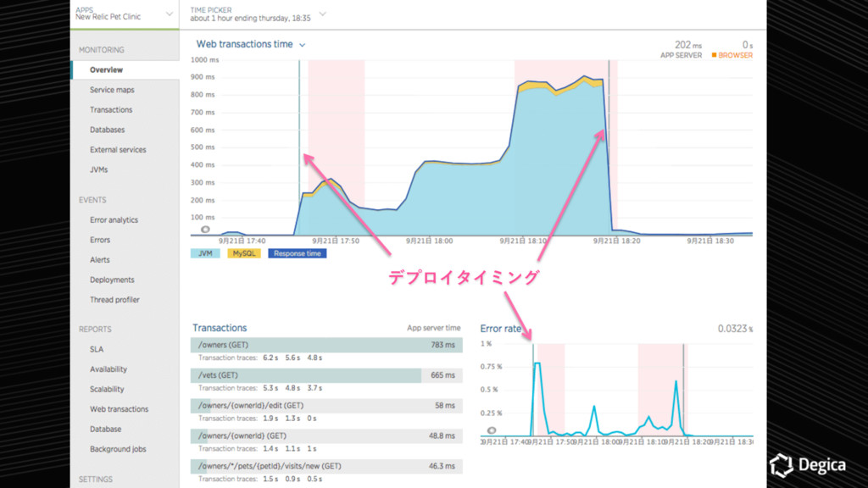
Task: Open External services
Action: click(118, 149)
